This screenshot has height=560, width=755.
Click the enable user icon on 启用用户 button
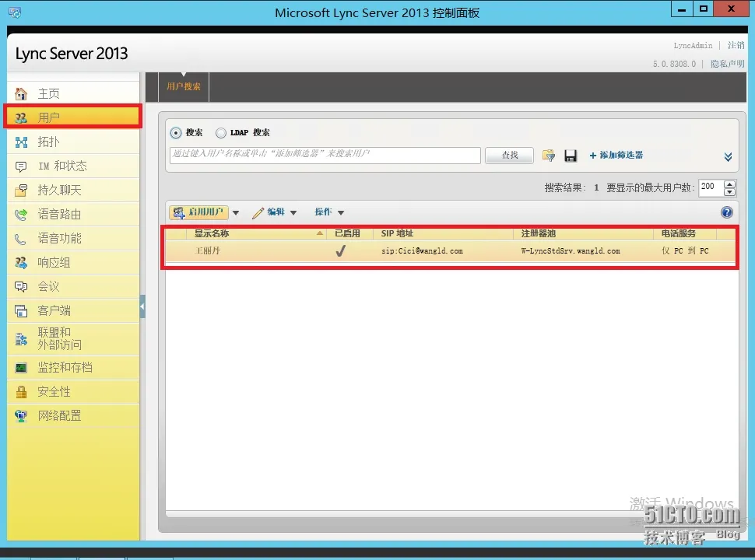tap(179, 212)
